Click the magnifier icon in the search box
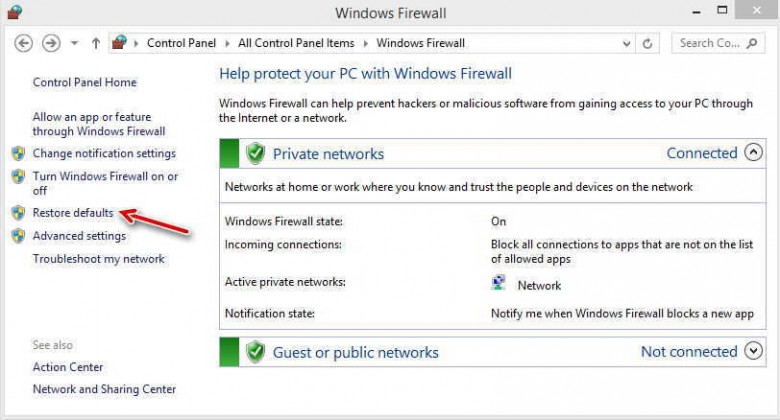This screenshot has height=420, width=780. click(x=753, y=43)
